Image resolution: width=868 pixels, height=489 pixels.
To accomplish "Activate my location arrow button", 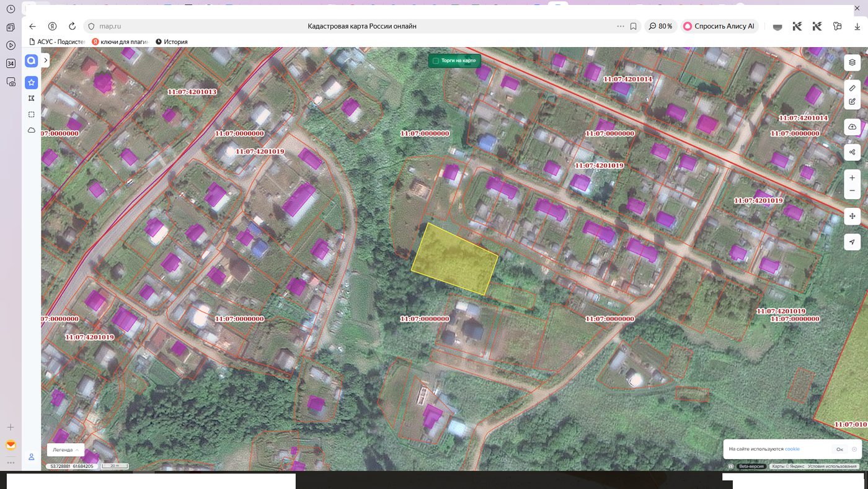I will 852,242.
